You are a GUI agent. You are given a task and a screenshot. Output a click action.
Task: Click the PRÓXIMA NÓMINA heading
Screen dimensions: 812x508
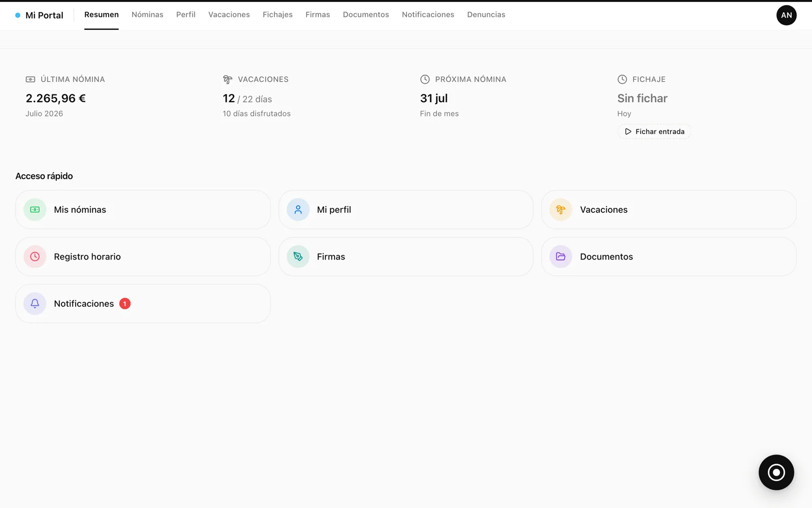point(470,79)
